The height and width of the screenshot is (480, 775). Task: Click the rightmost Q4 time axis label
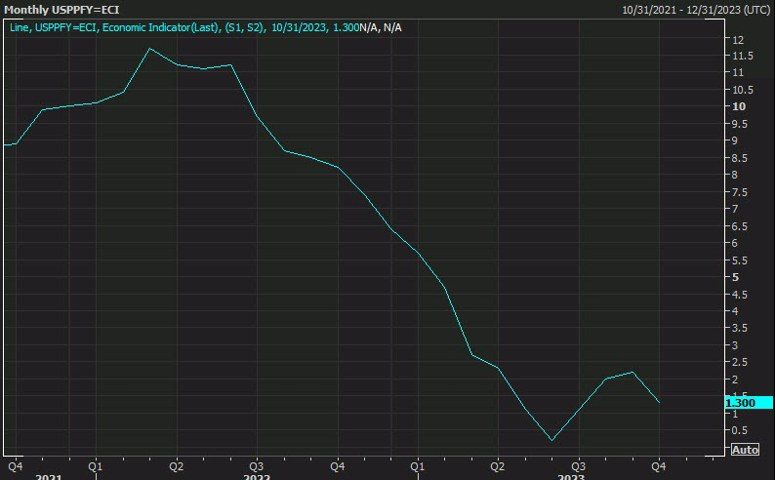point(658,466)
